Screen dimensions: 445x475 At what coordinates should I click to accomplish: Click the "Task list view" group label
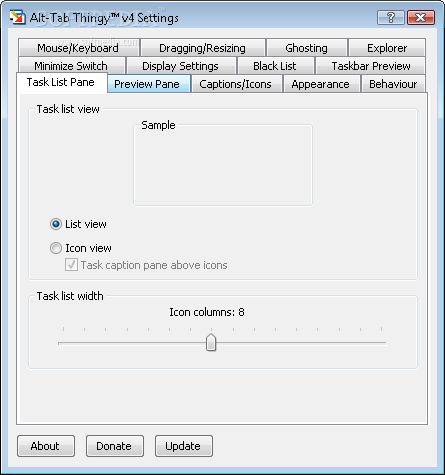pyautogui.click(x=68, y=109)
